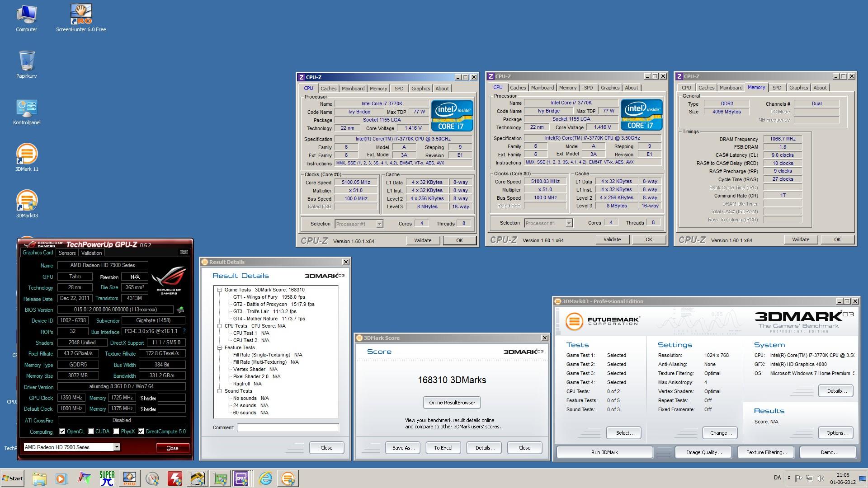Open Mainboard tab in the Memory CPU-Z window
Viewport: 868px width, 488px height.
pos(731,88)
